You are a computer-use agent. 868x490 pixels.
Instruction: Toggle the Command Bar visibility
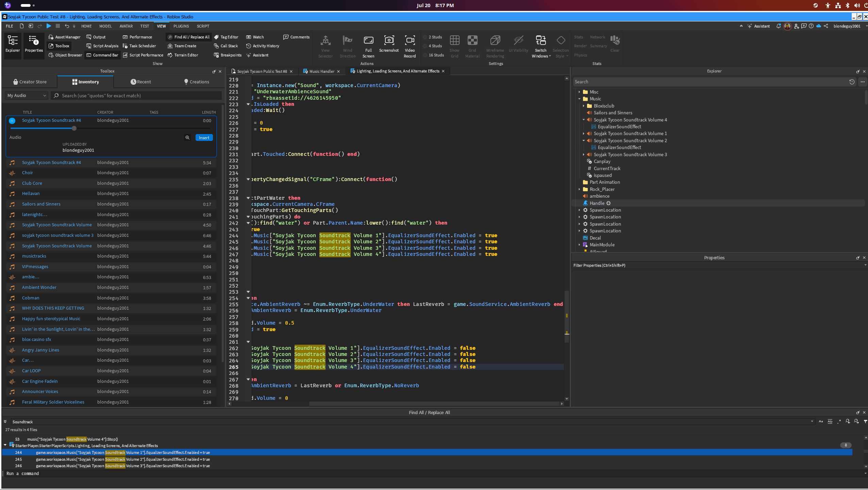pyautogui.click(x=102, y=55)
